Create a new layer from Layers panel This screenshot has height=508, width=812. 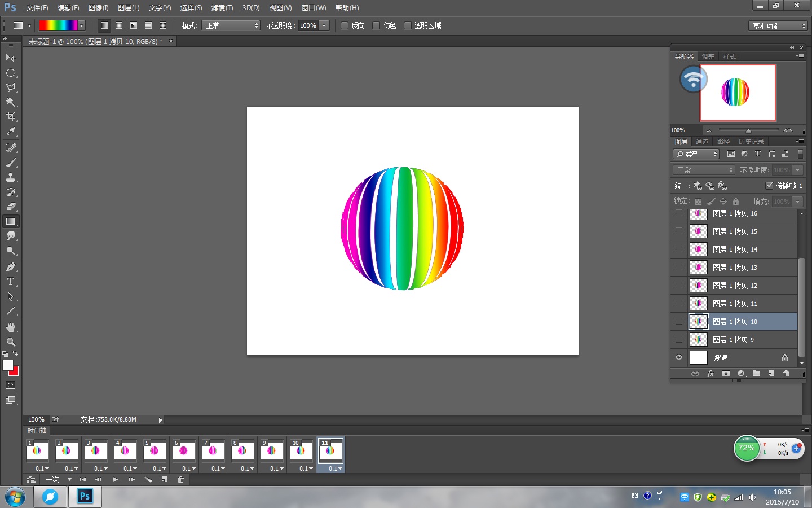(771, 374)
